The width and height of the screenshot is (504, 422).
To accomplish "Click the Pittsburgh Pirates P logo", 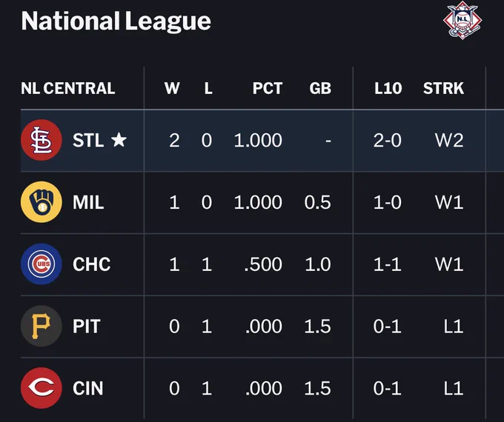I will pos(42,326).
